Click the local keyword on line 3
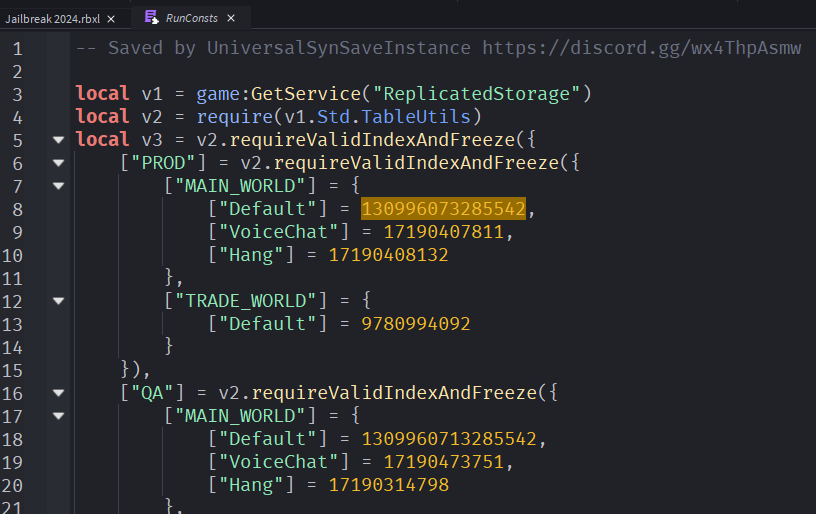Image resolution: width=816 pixels, height=514 pixels. [103, 94]
